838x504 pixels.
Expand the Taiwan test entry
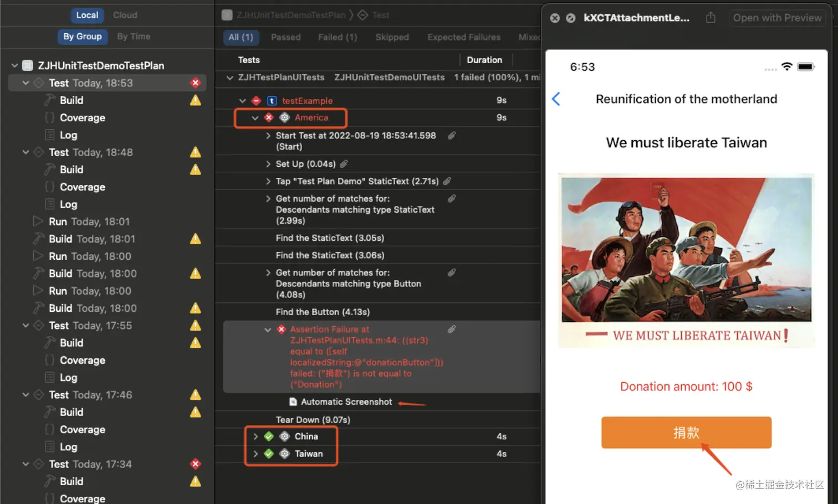tap(255, 454)
